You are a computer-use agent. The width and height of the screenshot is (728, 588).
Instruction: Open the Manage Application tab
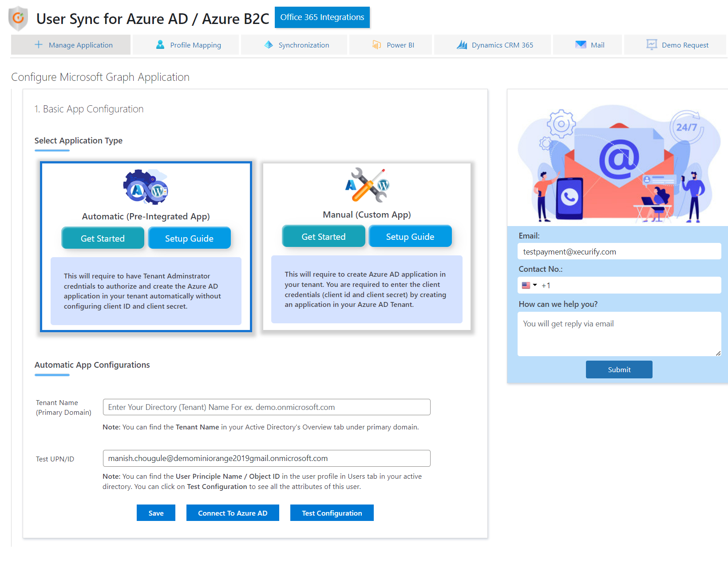coord(71,45)
